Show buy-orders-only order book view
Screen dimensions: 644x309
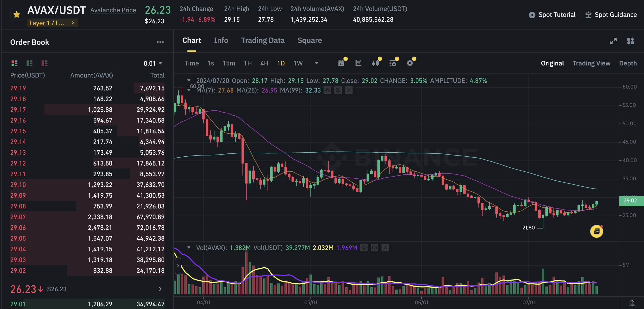(x=29, y=63)
